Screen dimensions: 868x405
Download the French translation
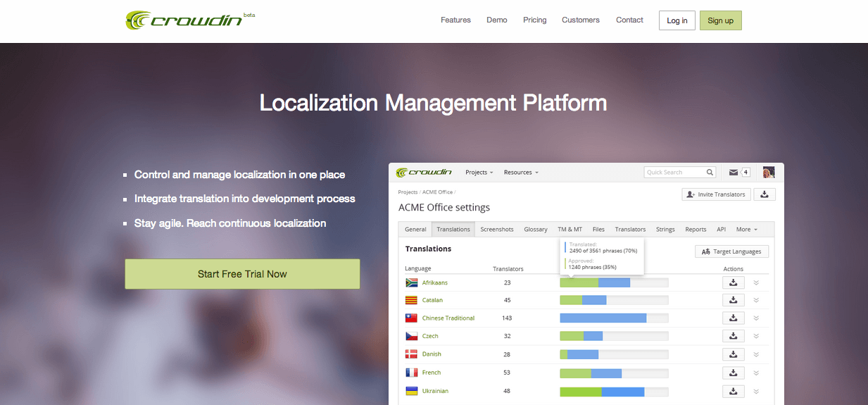coord(734,373)
